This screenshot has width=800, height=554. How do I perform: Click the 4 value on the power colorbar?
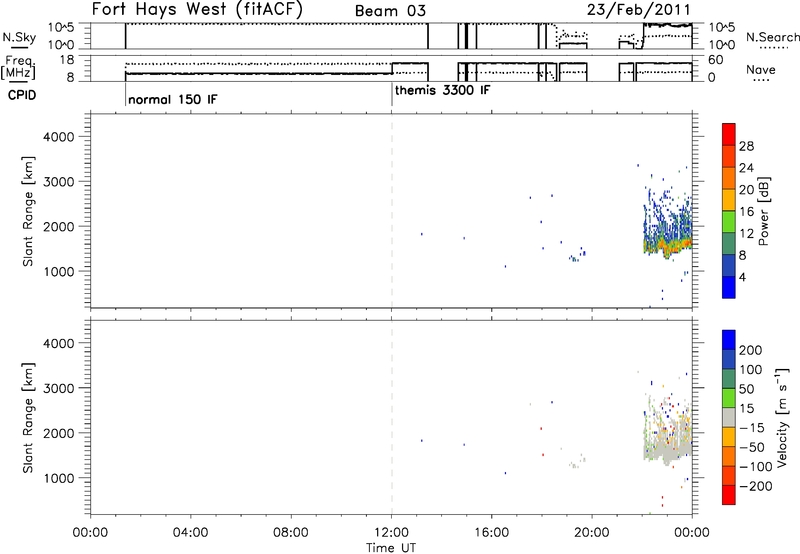(742, 277)
